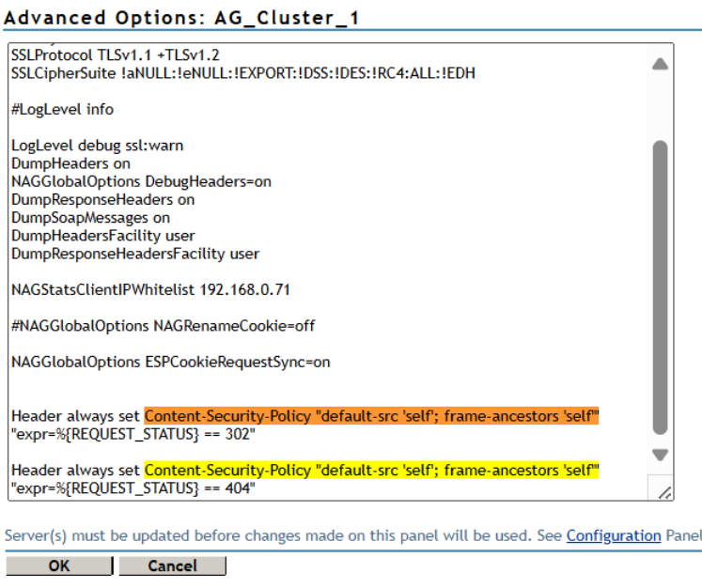The width and height of the screenshot is (702, 588).
Task: Click the SSLCipherSuite line
Action: coord(243,73)
